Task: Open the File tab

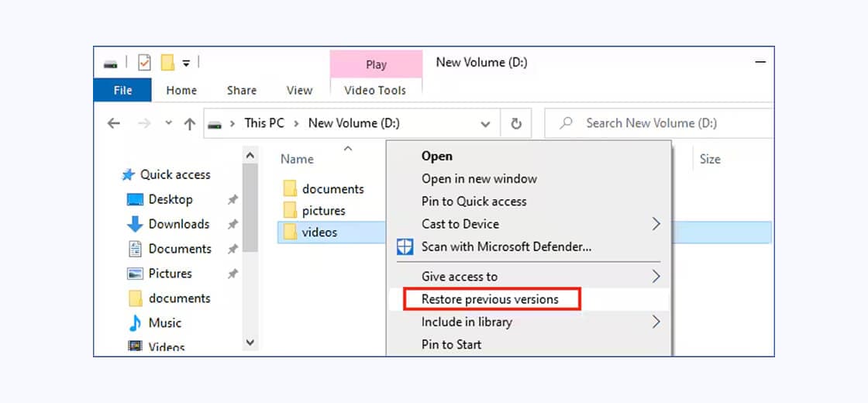Action: click(x=122, y=90)
